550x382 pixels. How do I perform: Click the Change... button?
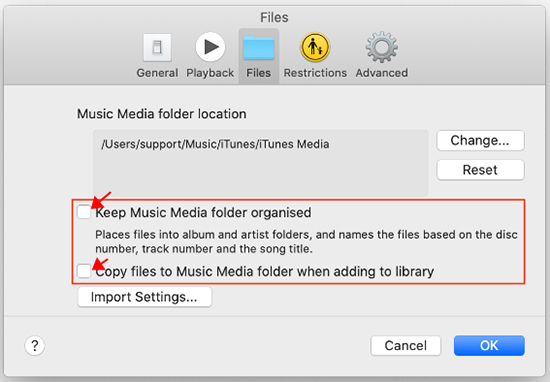tap(481, 140)
